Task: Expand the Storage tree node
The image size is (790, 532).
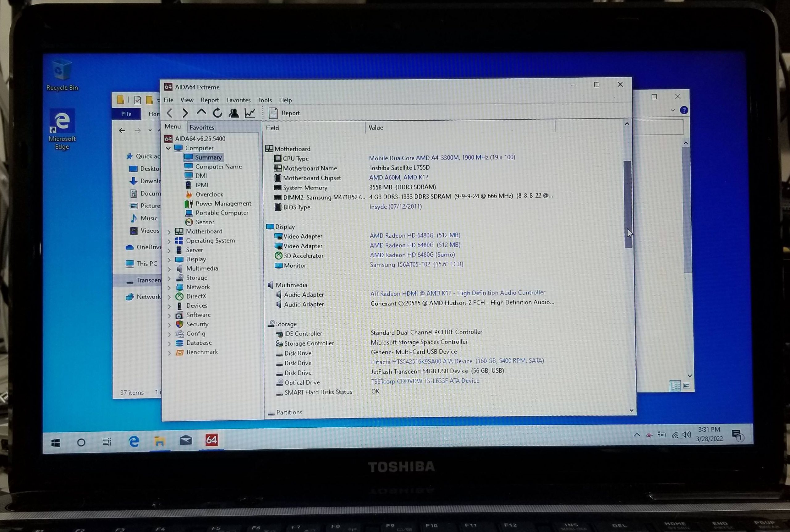Action: [x=169, y=278]
